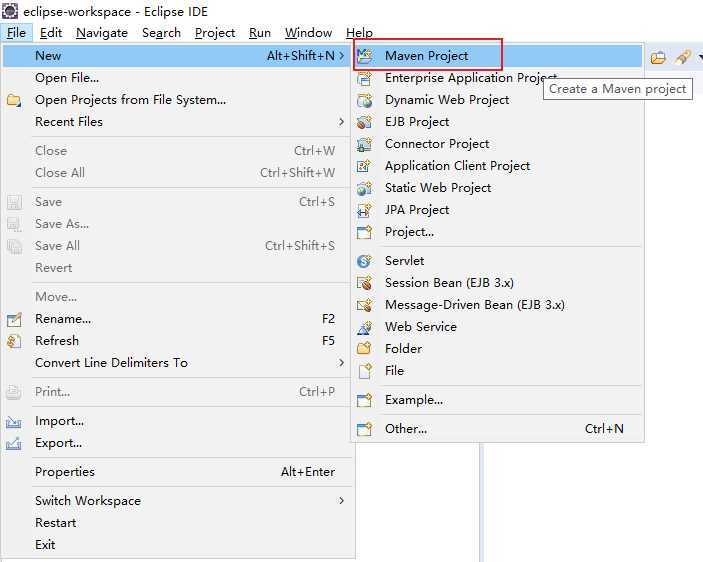703x562 pixels.
Task: Click the Folder icon in the New submenu
Action: point(365,348)
